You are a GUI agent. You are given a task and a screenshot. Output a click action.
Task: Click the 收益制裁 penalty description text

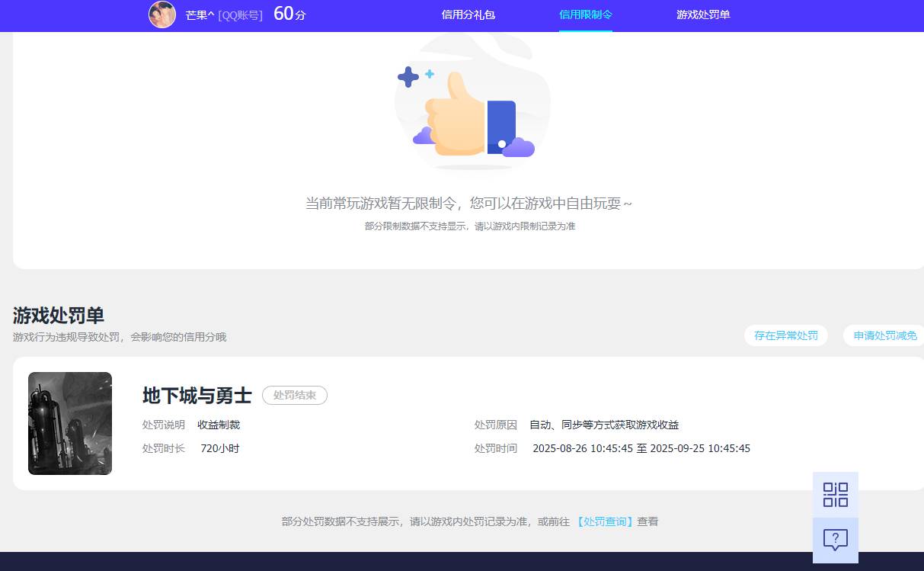[219, 425]
